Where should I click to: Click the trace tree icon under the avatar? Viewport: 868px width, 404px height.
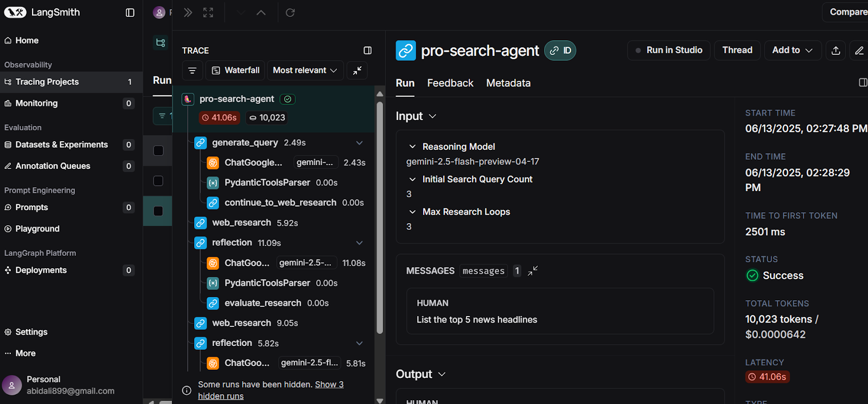click(x=161, y=42)
